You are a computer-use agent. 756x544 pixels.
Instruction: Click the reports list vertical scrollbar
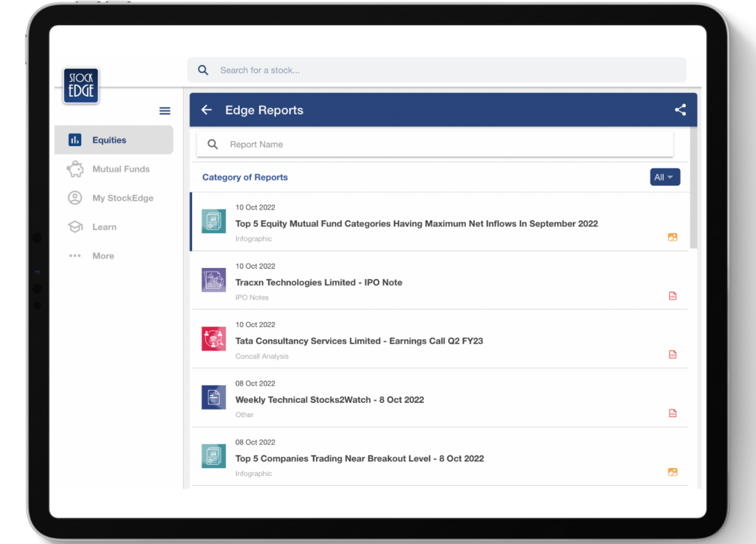click(x=693, y=187)
